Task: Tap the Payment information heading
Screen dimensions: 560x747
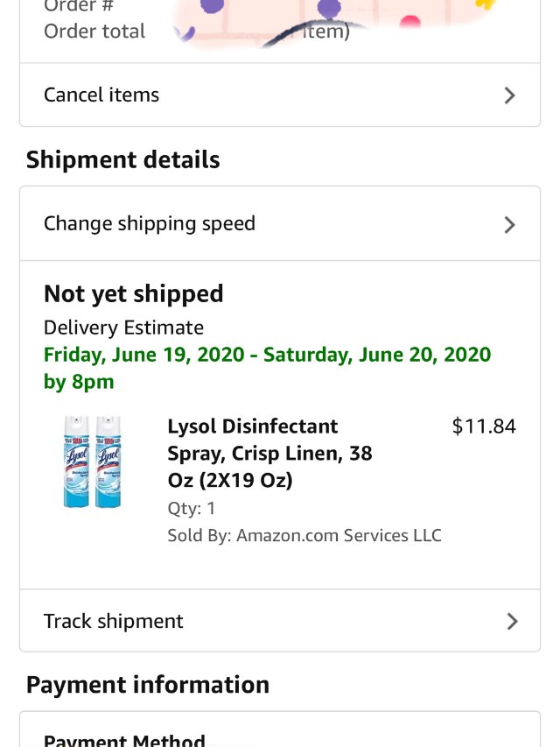Action: (148, 684)
